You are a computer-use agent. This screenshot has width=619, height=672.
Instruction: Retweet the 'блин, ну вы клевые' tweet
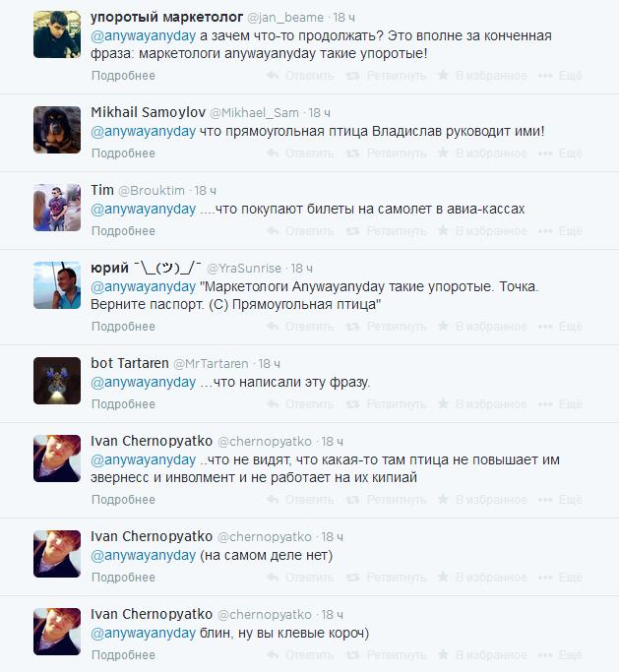(386, 655)
